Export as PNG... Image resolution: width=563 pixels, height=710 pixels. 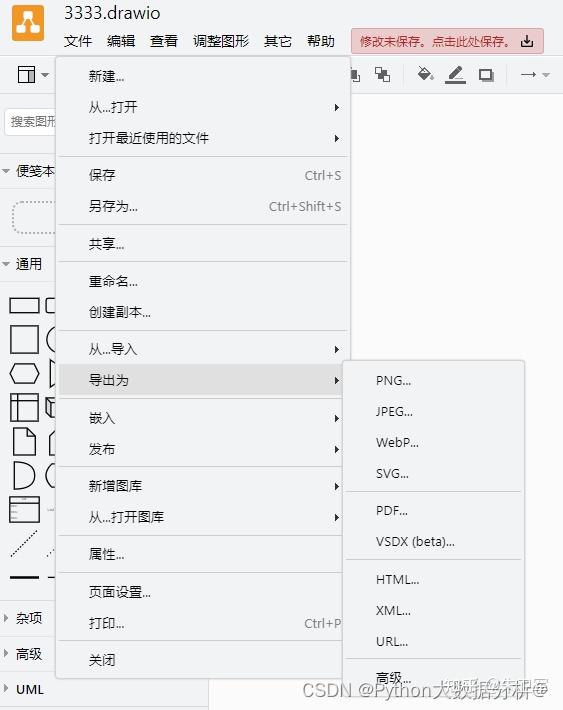434,380
